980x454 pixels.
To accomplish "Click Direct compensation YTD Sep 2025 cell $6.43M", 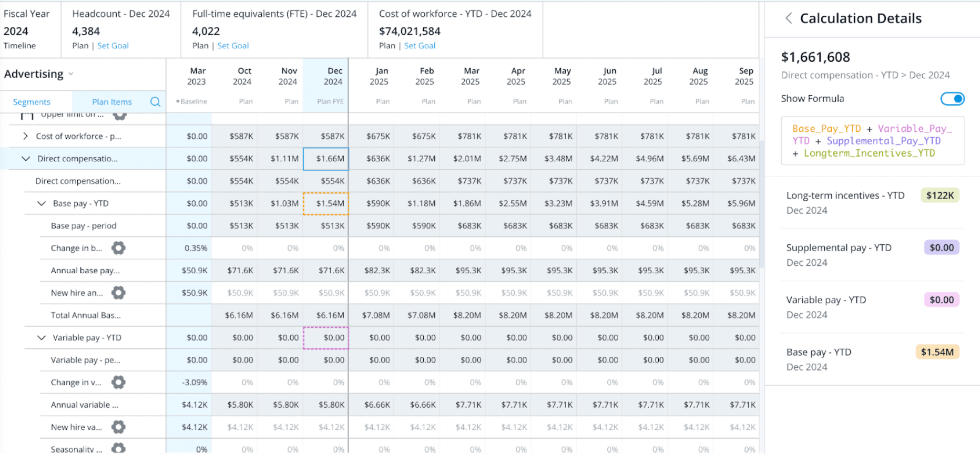I will (737, 159).
